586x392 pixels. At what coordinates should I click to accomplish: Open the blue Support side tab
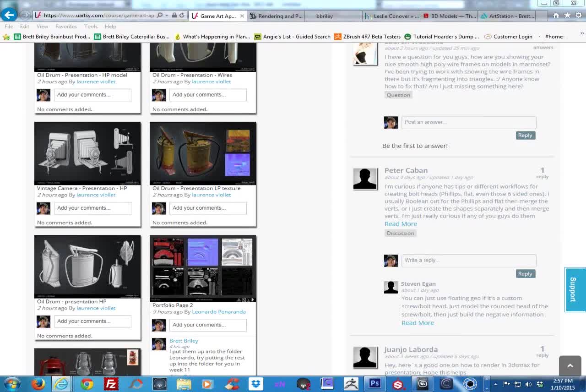pyautogui.click(x=575, y=289)
